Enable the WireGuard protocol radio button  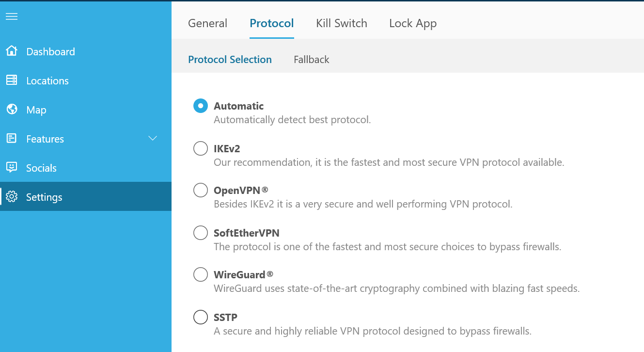pos(201,274)
